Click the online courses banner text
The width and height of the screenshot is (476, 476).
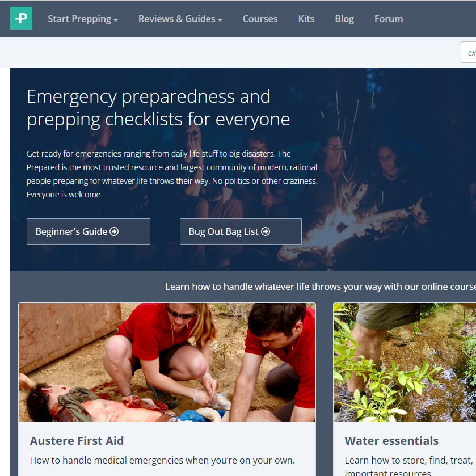pos(321,287)
